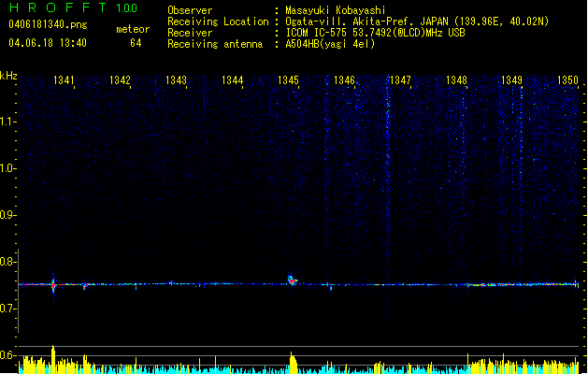Screen dimensions: 588x374
Task: Click the 1349 time marker
Action: pos(511,79)
